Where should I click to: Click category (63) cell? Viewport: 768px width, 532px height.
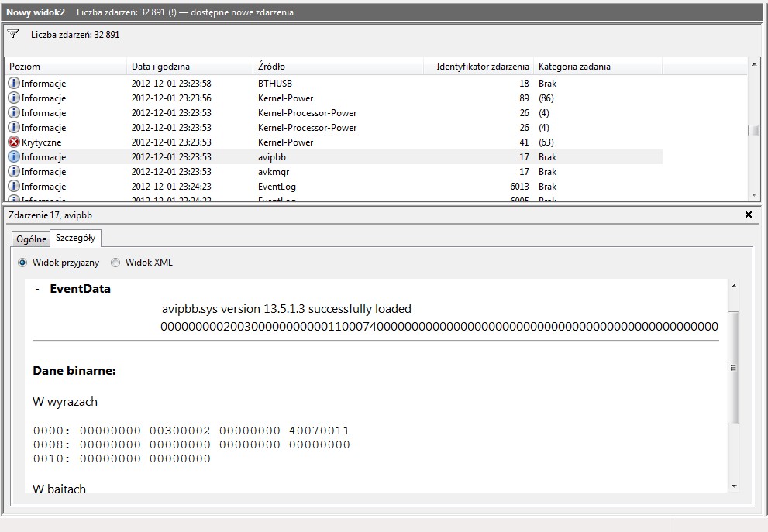(x=546, y=142)
